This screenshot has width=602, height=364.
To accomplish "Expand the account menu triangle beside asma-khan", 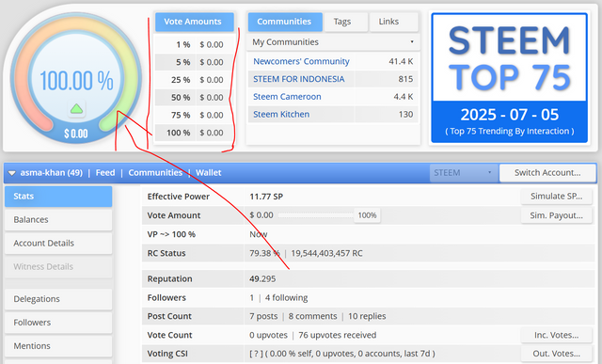I will [12, 173].
